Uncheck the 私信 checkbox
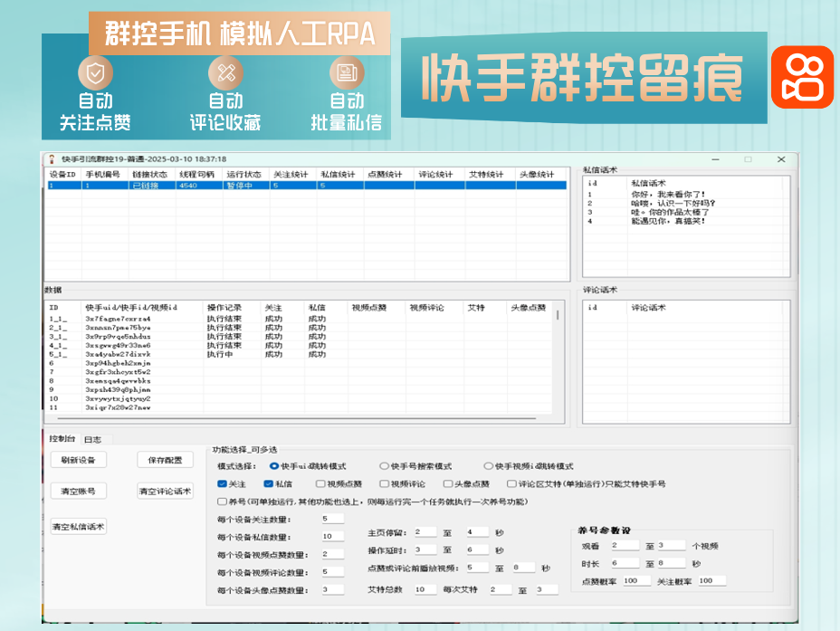Screen dimensions: 840x631 click(x=269, y=483)
